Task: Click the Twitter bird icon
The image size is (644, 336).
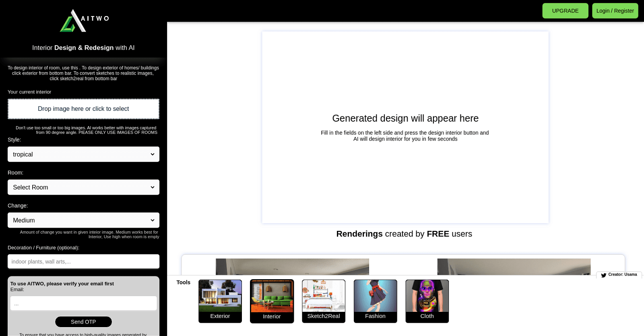Action: click(603, 275)
